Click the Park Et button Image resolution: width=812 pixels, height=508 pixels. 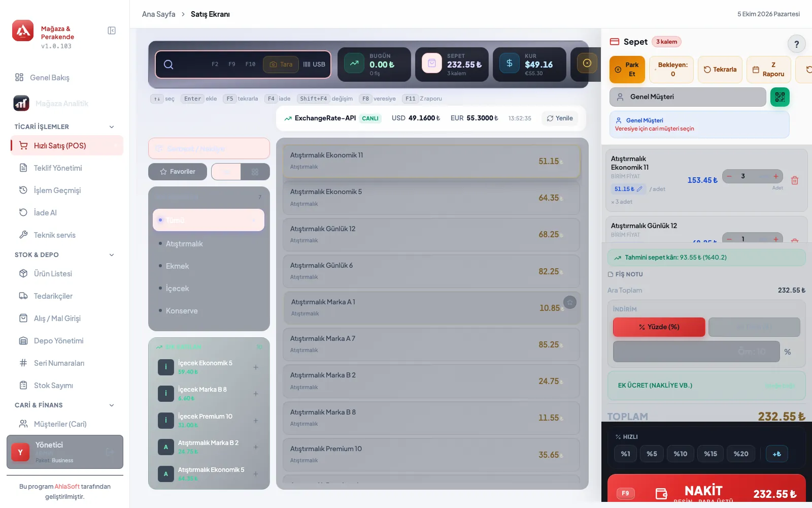click(627, 70)
